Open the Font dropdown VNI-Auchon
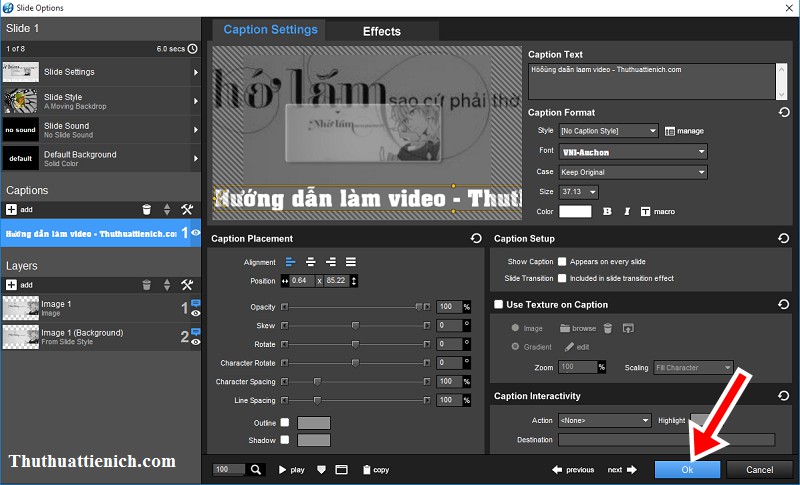The height and width of the screenshot is (485, 800). tap(632, 152)
